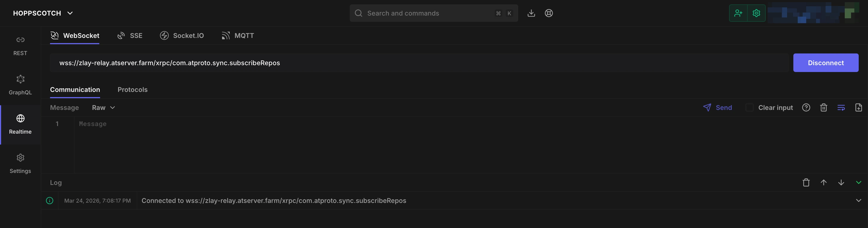The height and width of the screenshot is (228, 868).
Task: Open the support lifebuoy icon
Action: click(x=549, y=13)
